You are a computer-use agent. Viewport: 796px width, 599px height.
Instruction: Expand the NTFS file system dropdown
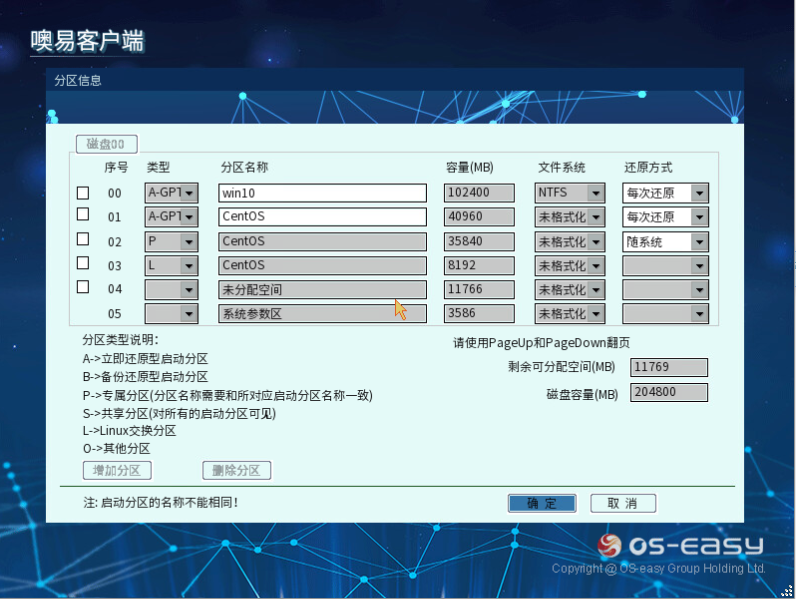coord(596,193)
